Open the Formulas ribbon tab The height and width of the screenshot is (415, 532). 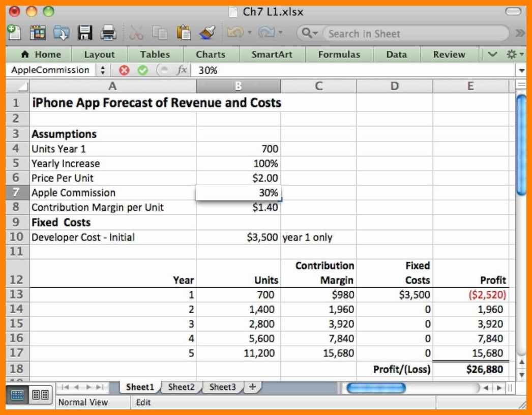(x=339, y=54)
